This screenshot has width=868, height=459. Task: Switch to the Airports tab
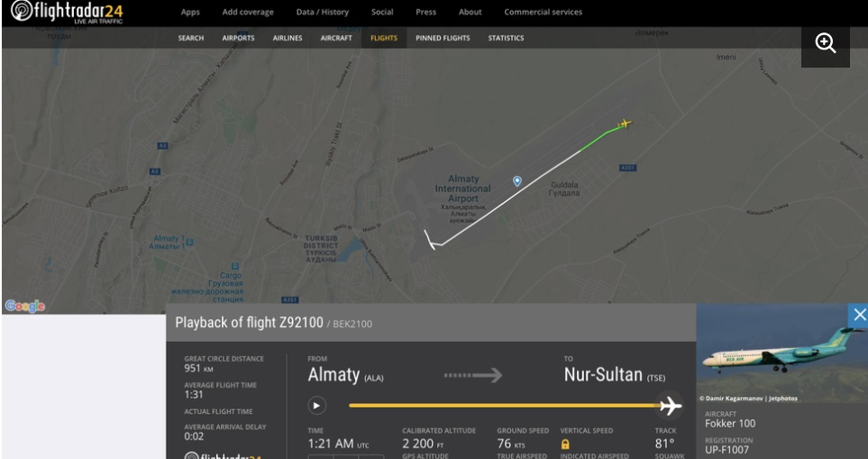point(238,38)
